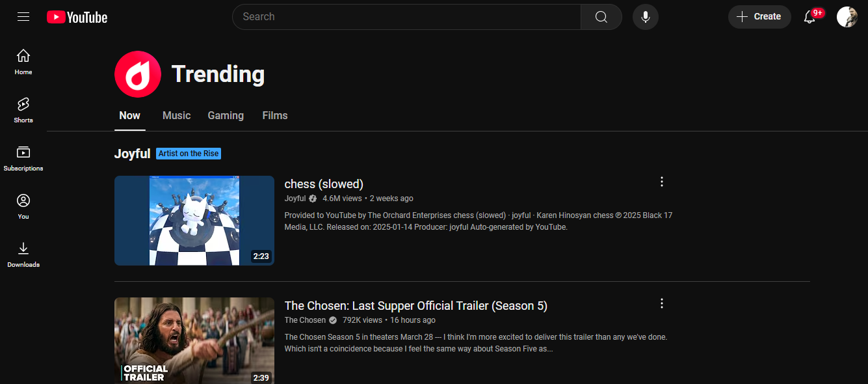Click the Trending flame icon
The height and width of the screenshot is (384, 868).
tap(138, 74)
